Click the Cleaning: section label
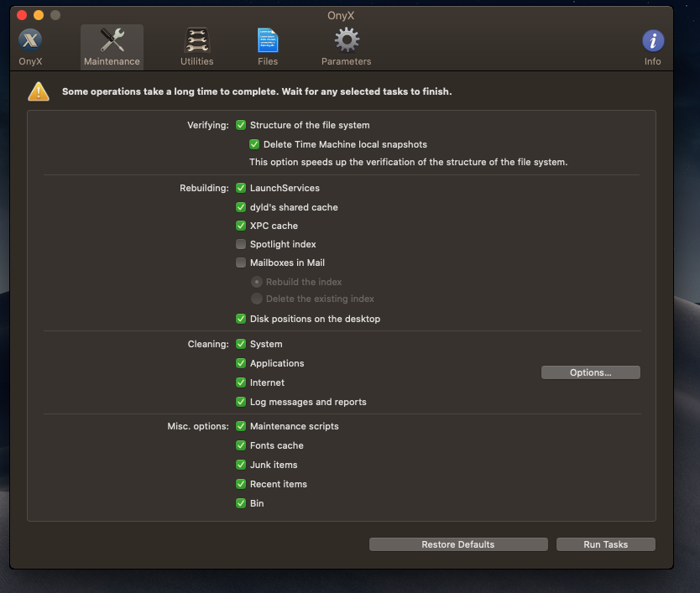700x593 pixels. [x=208, y=344]
